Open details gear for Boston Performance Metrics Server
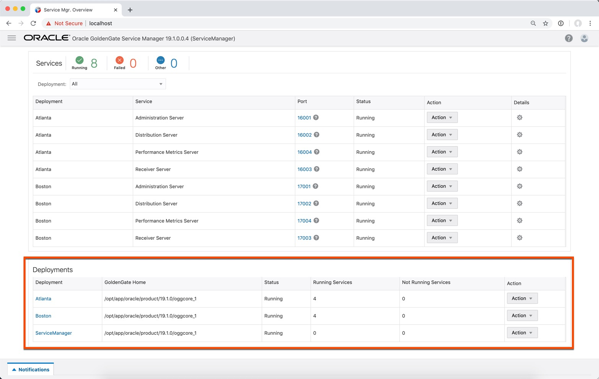This screenshot has width=599, height=379. click(520, 220)
